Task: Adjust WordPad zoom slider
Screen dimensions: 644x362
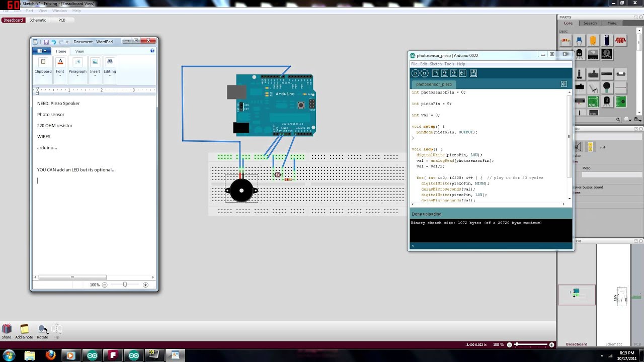Action: coord(125,285)
